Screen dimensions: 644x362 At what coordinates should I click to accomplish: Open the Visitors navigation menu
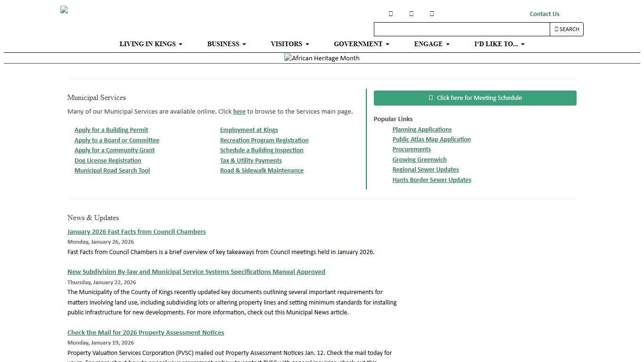[x=289, y=44]
